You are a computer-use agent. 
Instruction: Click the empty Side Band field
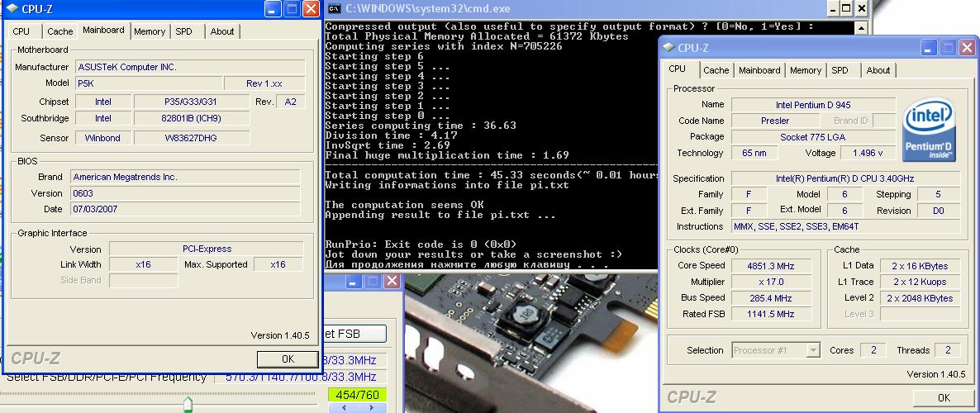143,281
